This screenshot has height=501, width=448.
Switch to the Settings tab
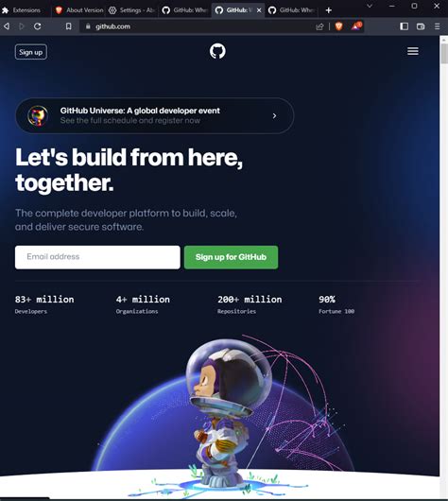pyautogui.click(x=131, y=10)
